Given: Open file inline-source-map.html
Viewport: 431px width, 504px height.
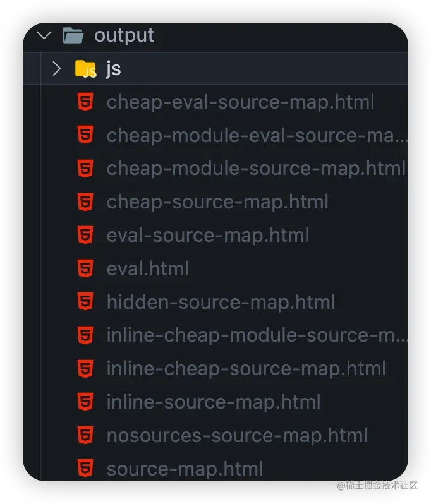Looking at the screenshot, I should 213,403.
